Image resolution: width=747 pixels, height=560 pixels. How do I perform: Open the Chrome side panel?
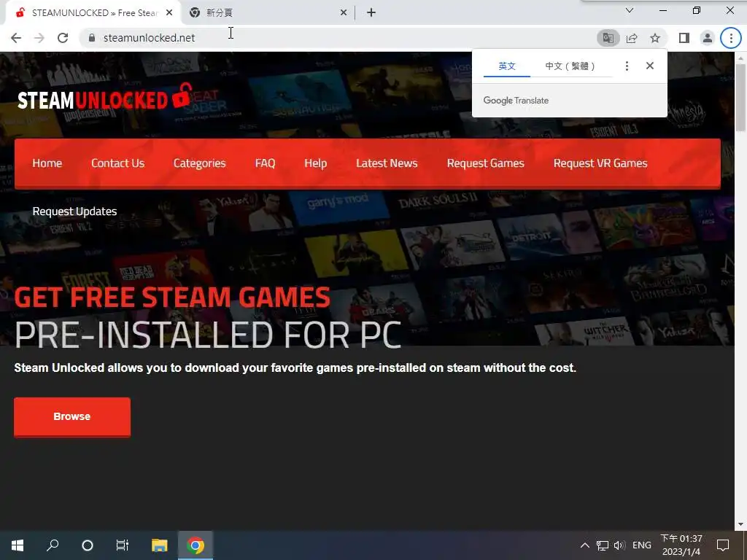click(684, 38)
